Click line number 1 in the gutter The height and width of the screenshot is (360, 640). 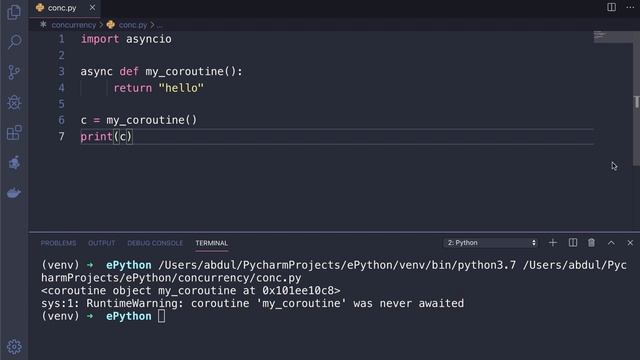pos(61,39)
